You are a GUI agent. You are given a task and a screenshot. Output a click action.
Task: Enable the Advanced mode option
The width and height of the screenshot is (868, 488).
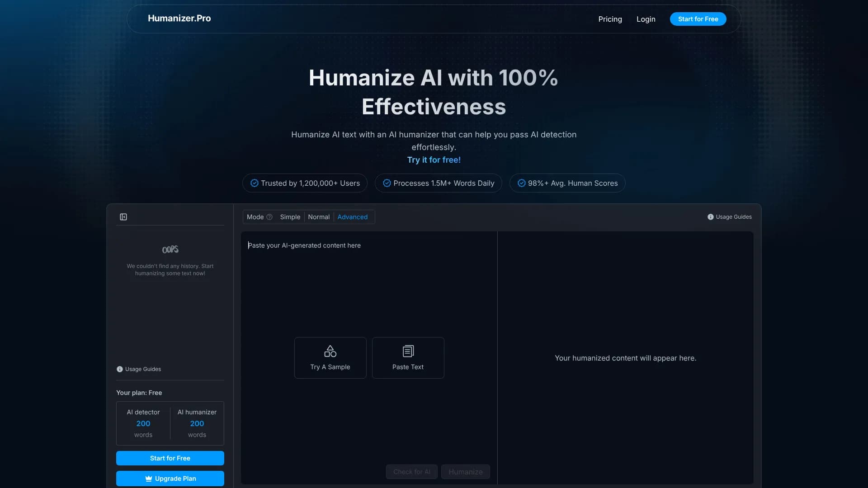(353, 217)
